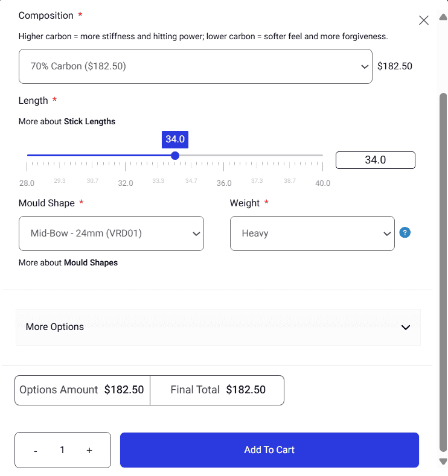Close the product options dialog
Viewport: 448px width, 476px height.
(x=424, y=21)
